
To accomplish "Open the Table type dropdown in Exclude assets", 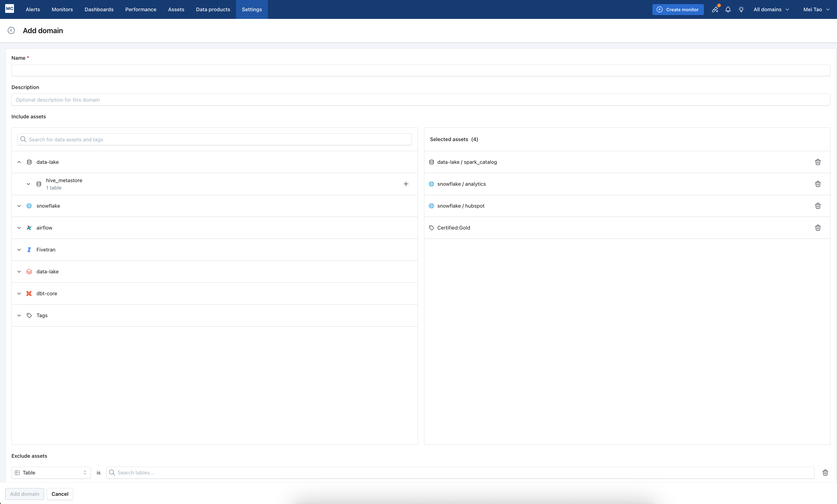I will click(x=51, y=472).
